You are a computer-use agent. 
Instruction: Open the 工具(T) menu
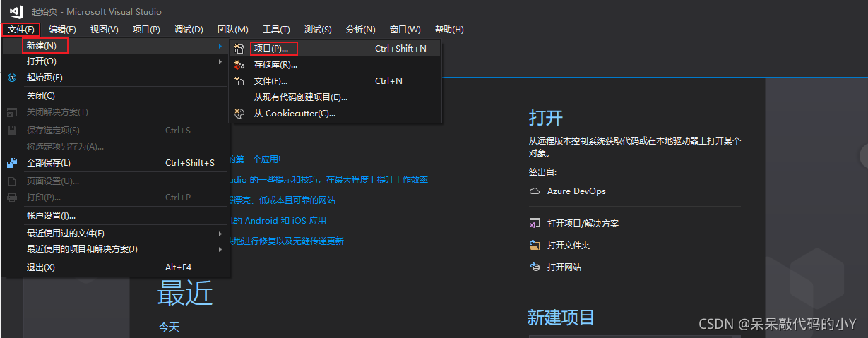click(276, 30)
